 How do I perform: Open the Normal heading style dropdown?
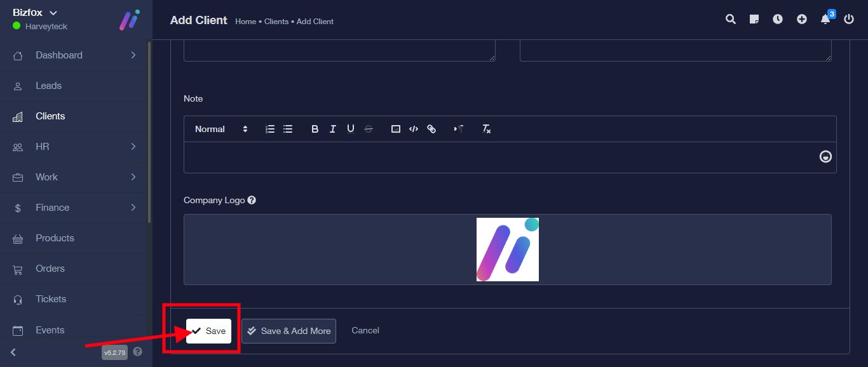[220, 129]
